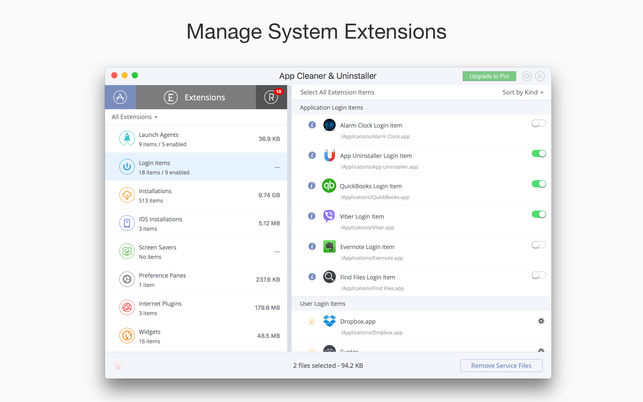Select the Preference Panes category
The width and height of the screenshot is (643, 402).
pyautogui.click(x=196, y=279)
